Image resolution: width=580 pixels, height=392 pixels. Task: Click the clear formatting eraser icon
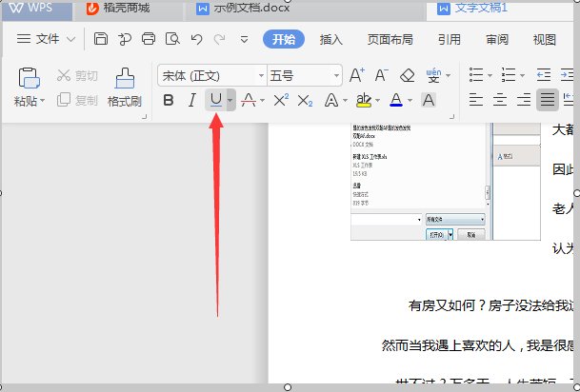408,75
